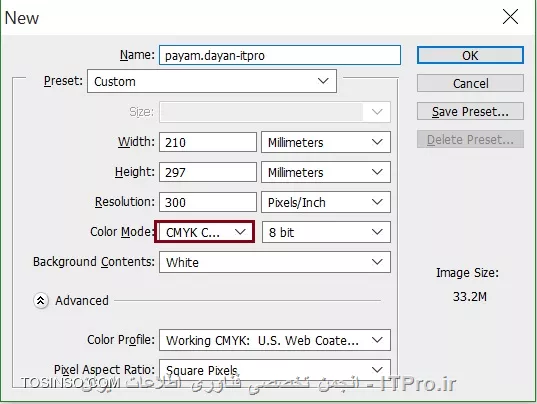Click the Advanced section label
Viewport: 537px width, 404px height.
coord(82,301)
